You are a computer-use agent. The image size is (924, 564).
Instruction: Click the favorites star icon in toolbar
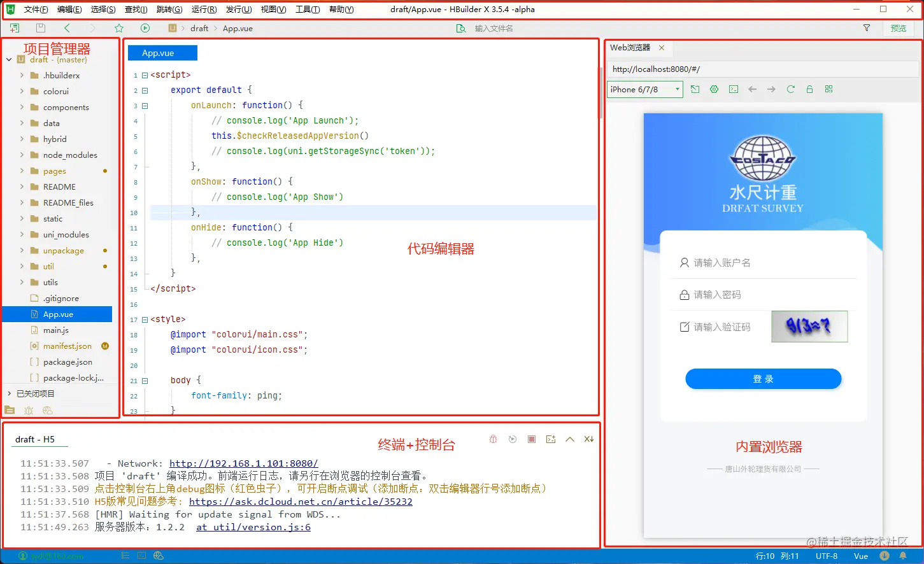pos(119,28)
